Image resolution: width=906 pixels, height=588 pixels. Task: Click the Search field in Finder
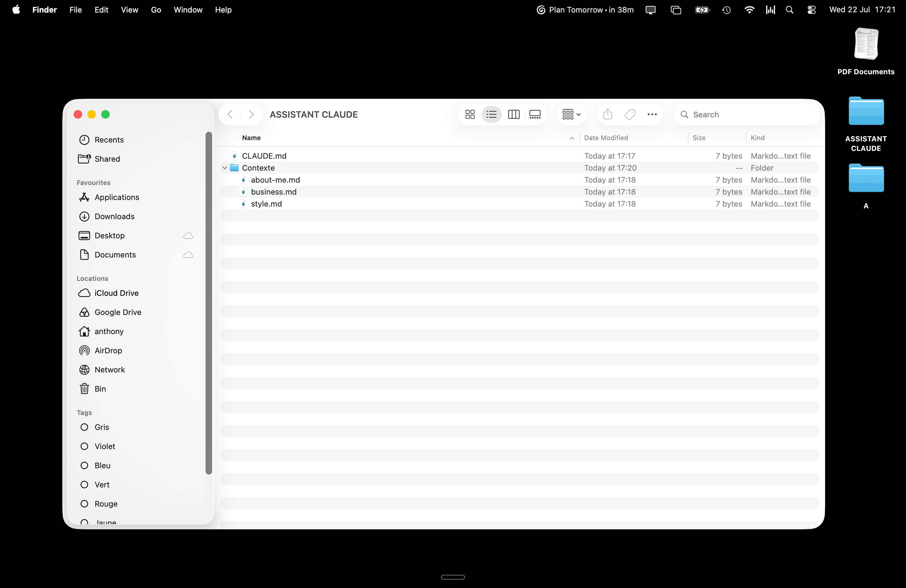pyautogui.click(x=747, y=114)
